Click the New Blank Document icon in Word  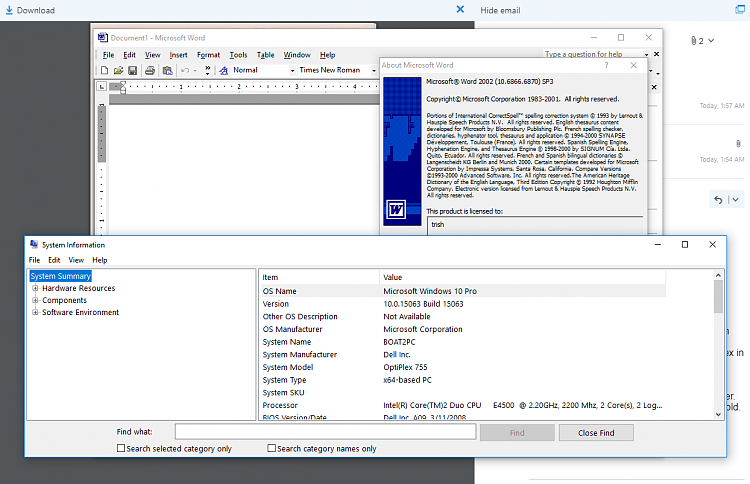(104, 70)
